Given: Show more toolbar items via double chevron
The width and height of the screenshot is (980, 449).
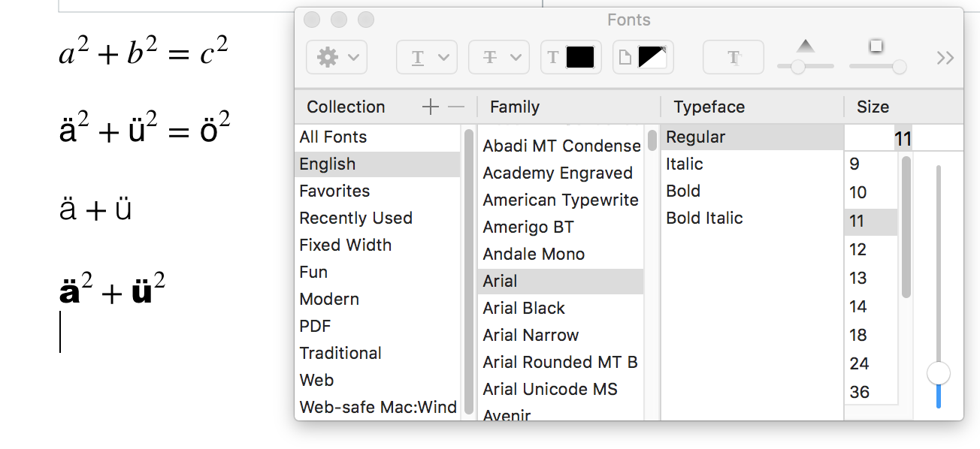Looking at the screenshot, I should pos(945,58).
